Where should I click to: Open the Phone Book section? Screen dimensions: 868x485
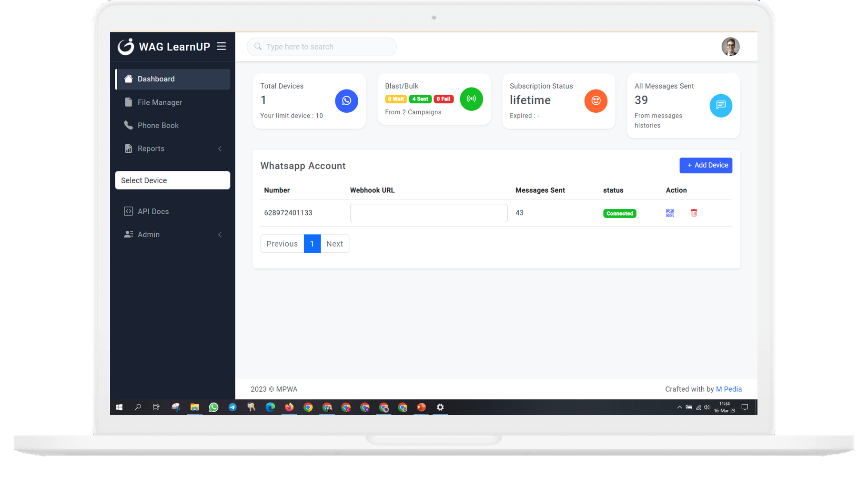click(x=158, y=125)
